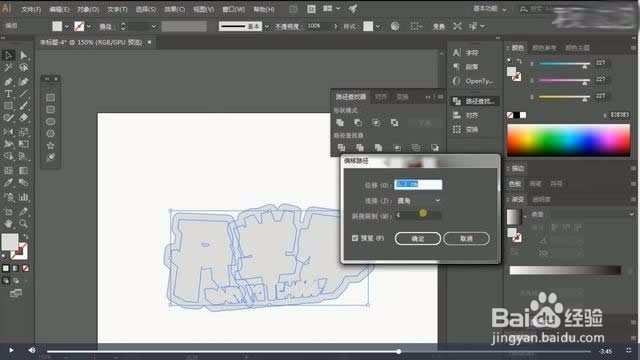Select the Paintbrush tool

point(24,106)
